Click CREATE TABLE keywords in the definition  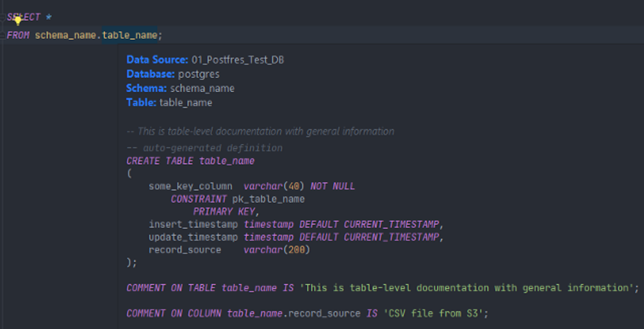coord(160,161)
